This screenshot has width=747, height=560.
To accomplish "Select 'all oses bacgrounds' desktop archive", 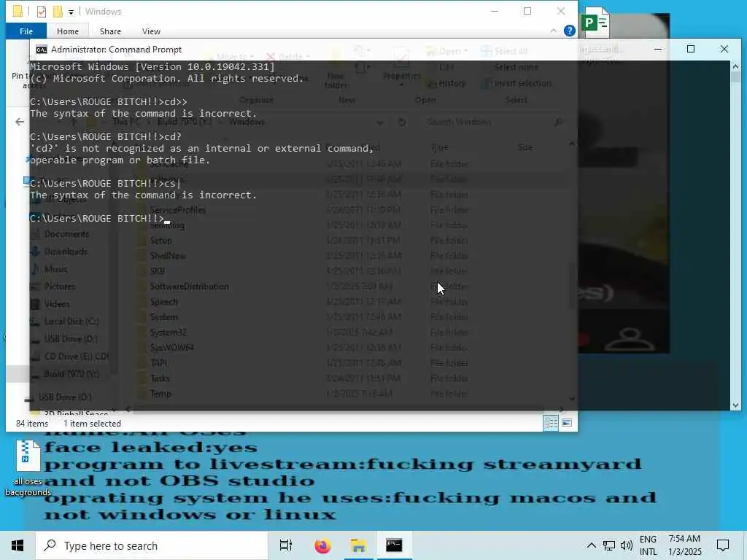I will point(28,469).
